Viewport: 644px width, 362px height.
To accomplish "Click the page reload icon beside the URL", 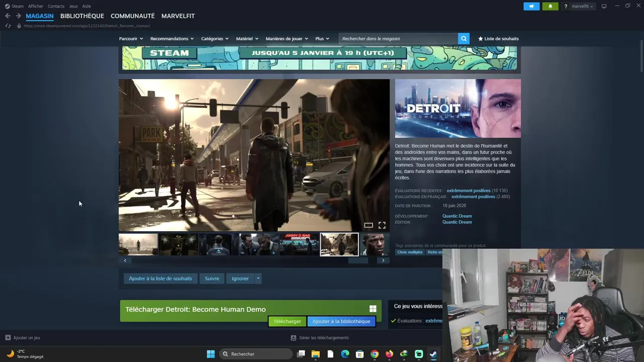I will tap(8, 26).
